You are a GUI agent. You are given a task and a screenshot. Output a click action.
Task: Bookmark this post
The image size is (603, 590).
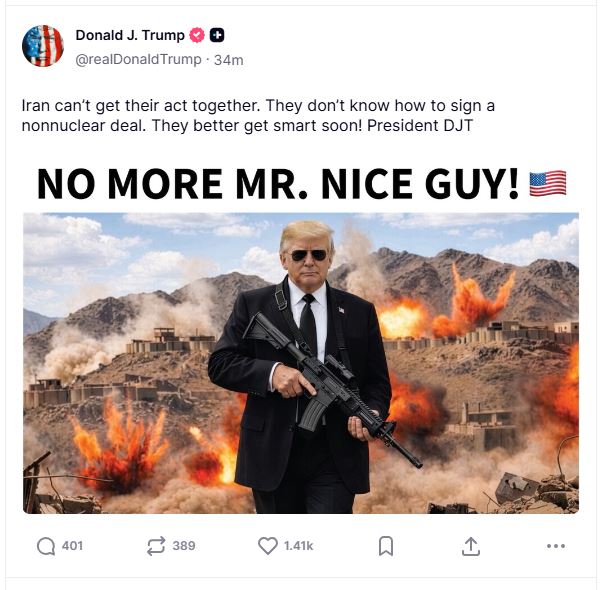386,546
